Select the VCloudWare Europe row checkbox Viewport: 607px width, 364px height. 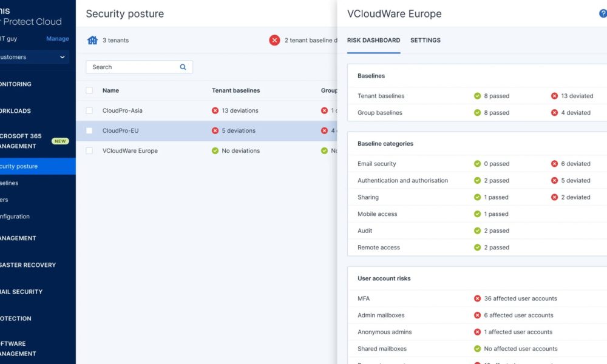point(90,151)
